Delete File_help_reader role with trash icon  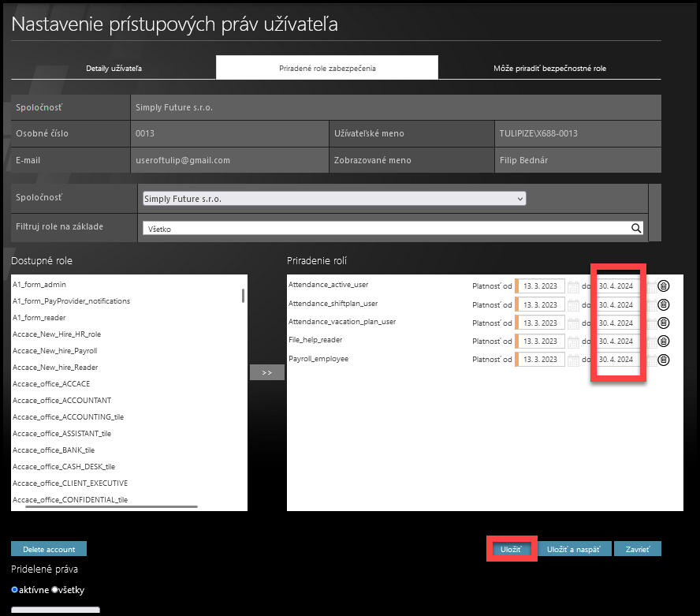pos(664,341)
